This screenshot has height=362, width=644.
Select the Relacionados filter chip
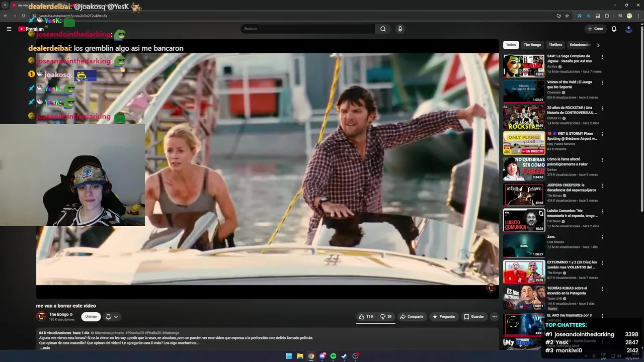click(579, 45)
